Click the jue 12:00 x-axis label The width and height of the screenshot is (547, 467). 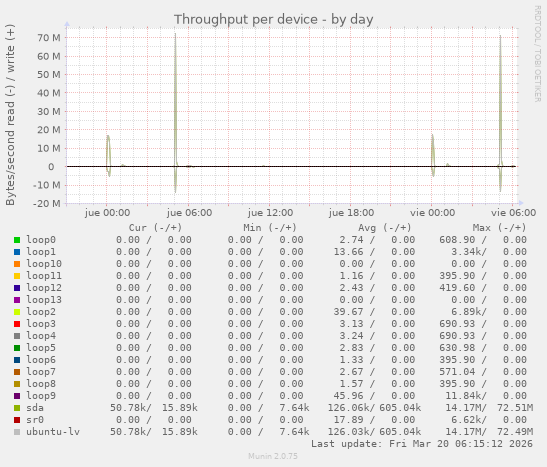point(270,213)
